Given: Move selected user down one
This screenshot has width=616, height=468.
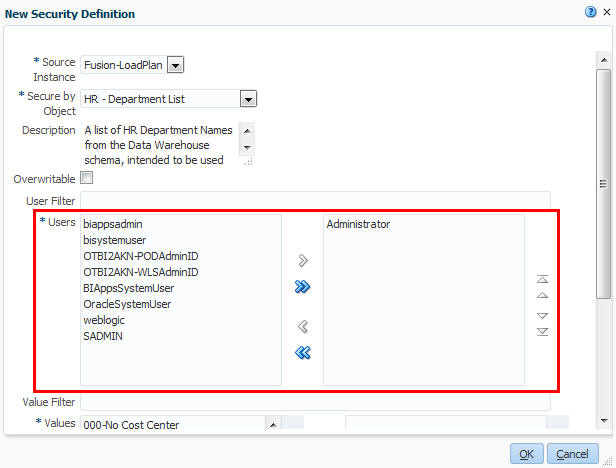Looking at the screenshot, I should [543, 316].
